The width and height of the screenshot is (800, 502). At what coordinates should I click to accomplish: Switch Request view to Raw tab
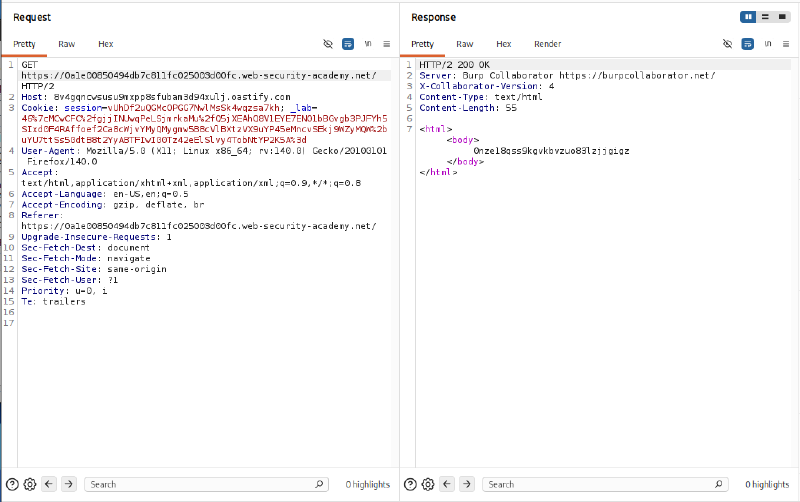[x=66, y=44]
